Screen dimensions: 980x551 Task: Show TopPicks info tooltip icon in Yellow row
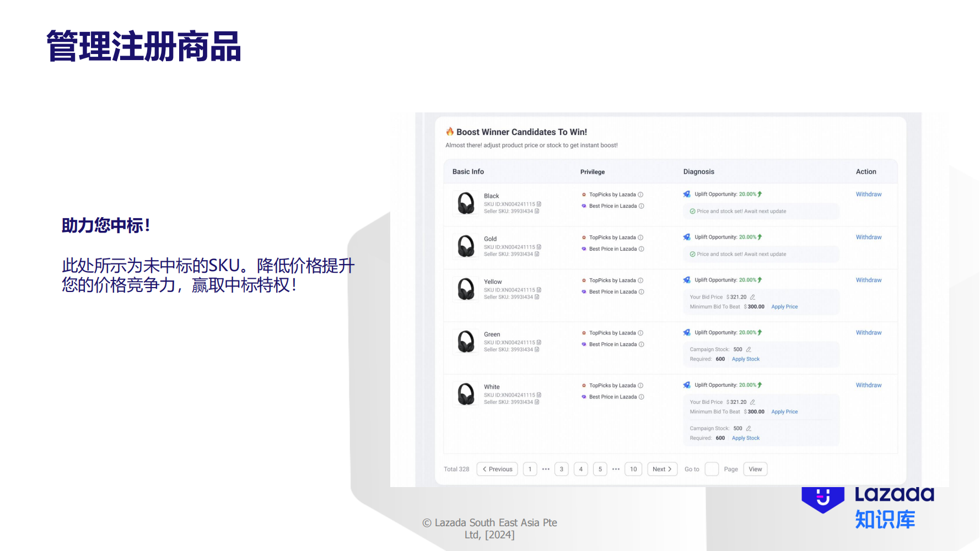pos(640,280)
